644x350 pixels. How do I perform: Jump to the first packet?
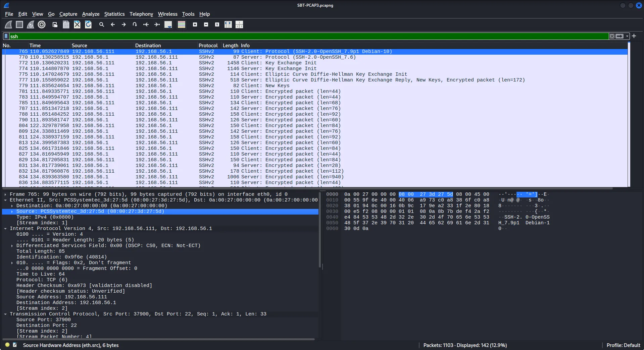(x=146, y=24)
